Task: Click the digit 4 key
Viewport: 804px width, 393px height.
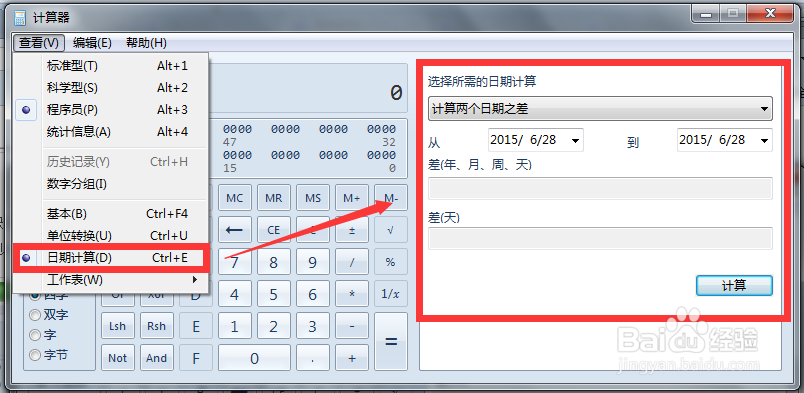Action: [x=234, y=294]
